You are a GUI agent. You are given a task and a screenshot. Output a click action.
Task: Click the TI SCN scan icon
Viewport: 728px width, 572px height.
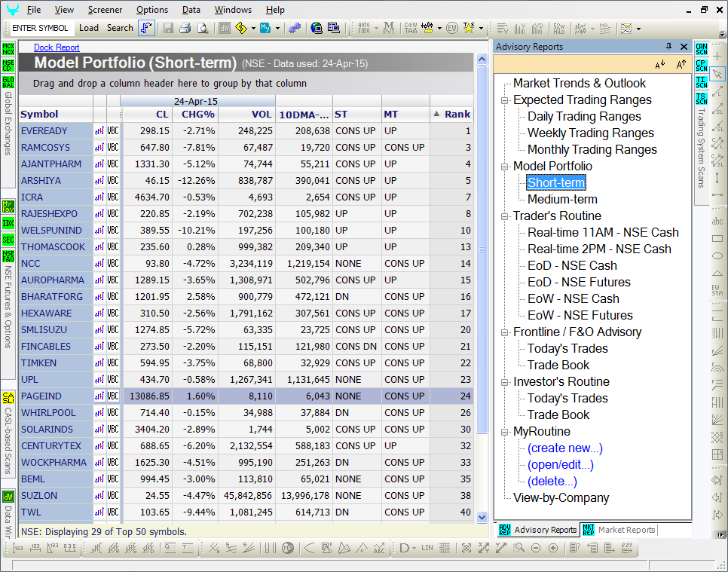702,82
